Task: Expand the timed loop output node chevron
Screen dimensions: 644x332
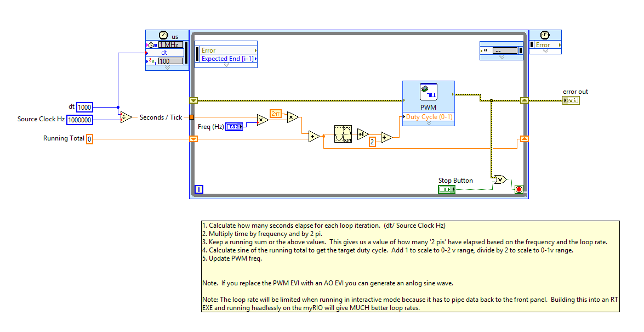Action: 545,52
